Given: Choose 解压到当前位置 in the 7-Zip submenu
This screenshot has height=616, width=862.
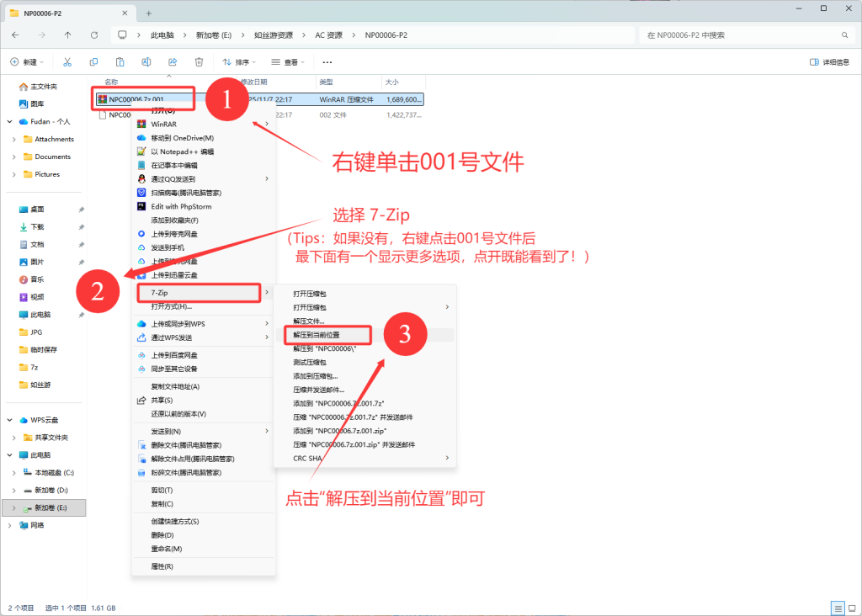Looking at the screenshot, I should pos(317,335).
